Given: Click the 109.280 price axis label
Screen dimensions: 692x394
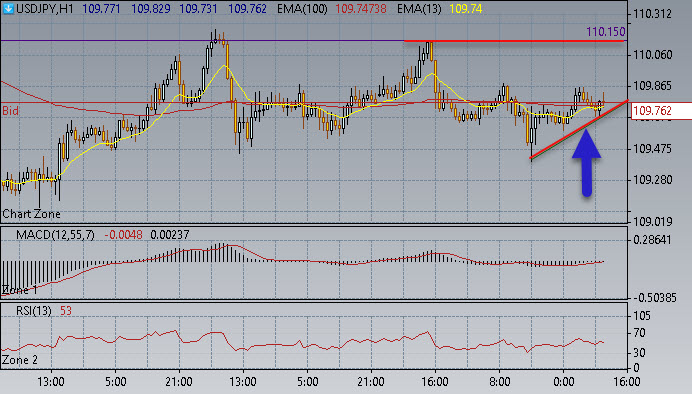Looking at the screenshot, I should (x=652, y=180).
